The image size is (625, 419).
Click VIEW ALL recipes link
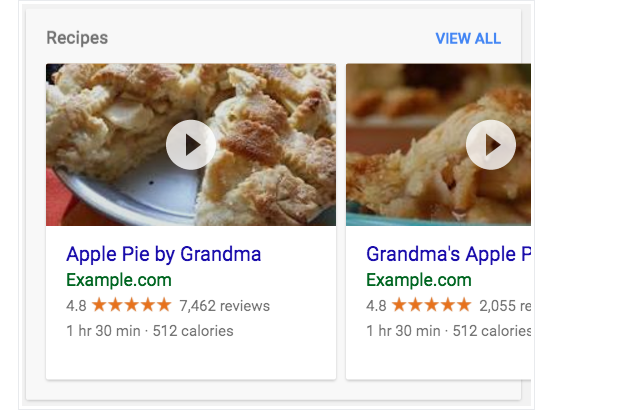(468, 39)
